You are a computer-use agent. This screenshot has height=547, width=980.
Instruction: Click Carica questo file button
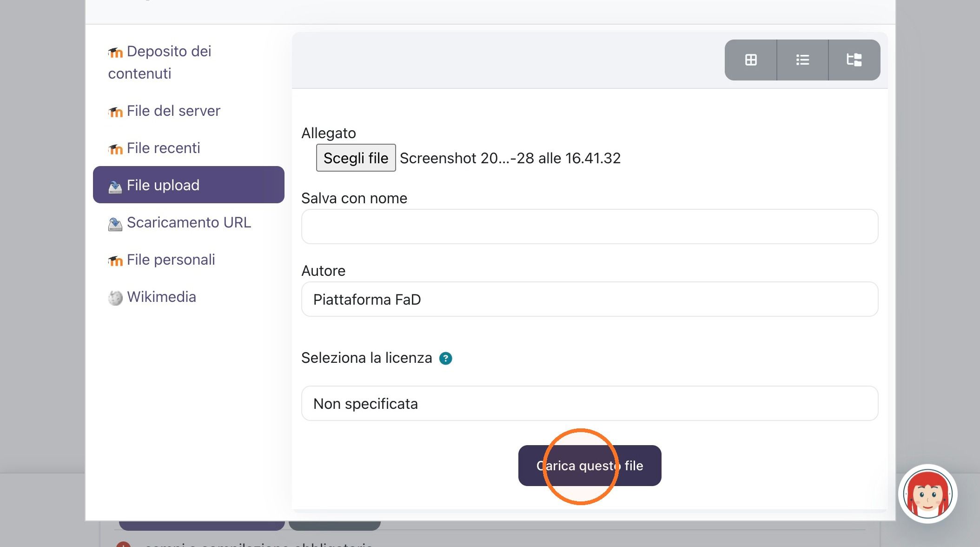pyautogui.click(x=589, y=466)
